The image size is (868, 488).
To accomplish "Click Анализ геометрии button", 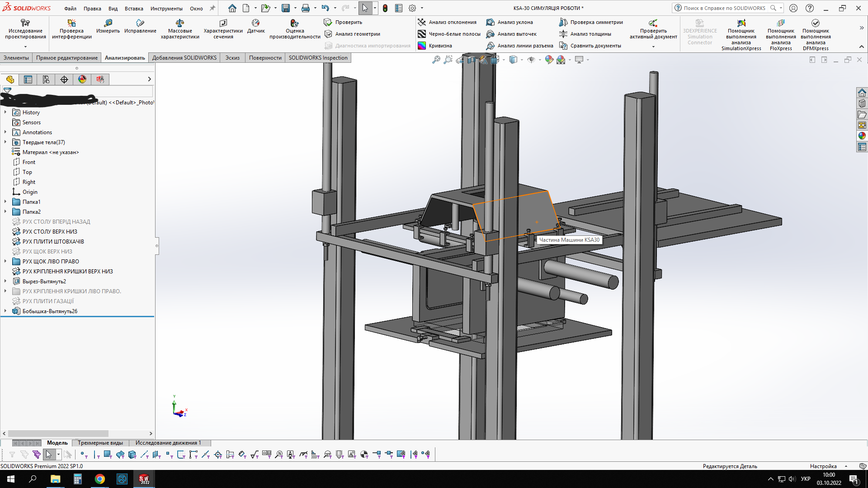I will pos(352,34).
